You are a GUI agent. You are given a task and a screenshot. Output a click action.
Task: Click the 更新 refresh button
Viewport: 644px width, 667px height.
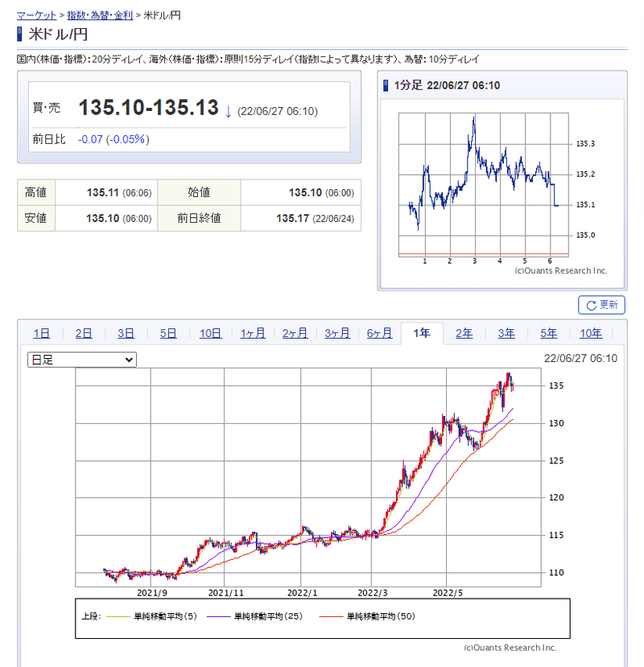[x=601, y=305]
